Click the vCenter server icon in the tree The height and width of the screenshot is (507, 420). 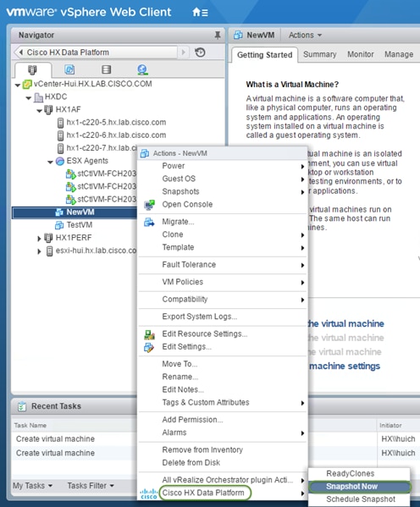tap(27, 85)
